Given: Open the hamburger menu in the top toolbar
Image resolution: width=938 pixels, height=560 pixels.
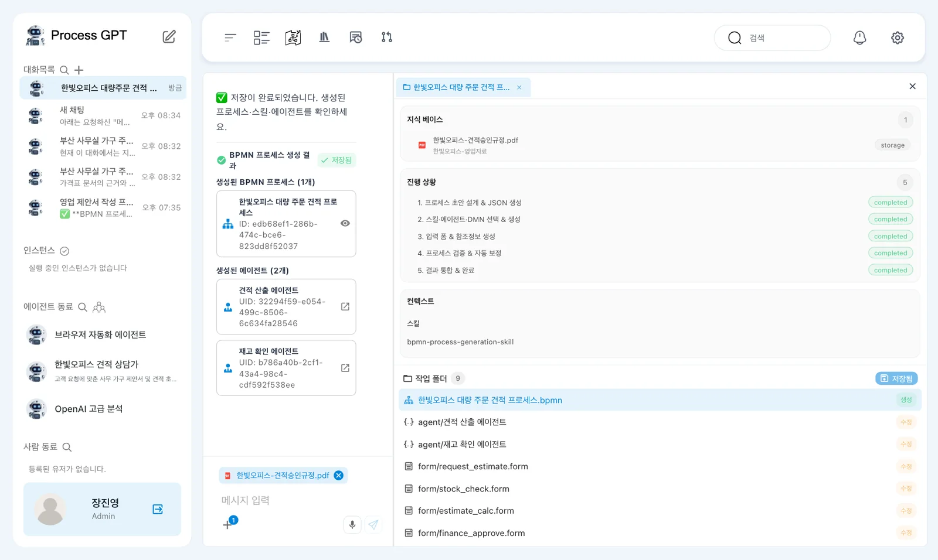Looking at the screenshot, I should tap(230, 37).
